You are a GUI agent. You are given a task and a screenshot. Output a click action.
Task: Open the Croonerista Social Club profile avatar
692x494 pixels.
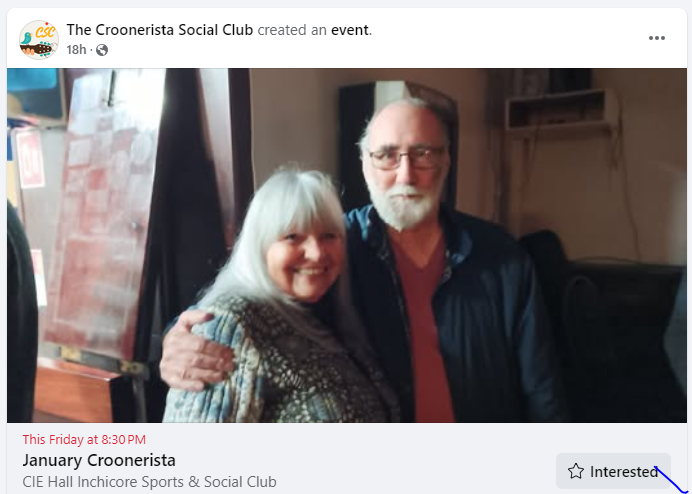click(39, 39)
